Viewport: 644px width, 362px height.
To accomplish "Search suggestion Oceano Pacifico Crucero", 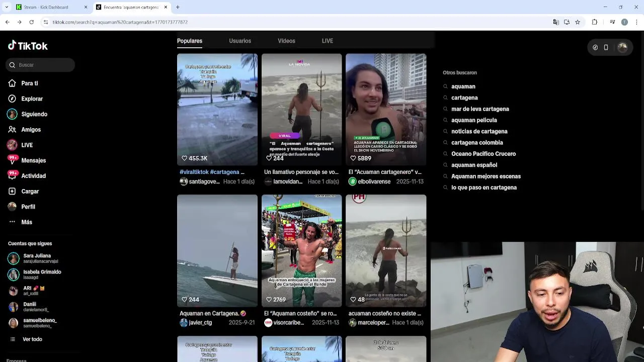I will [484, 154].
